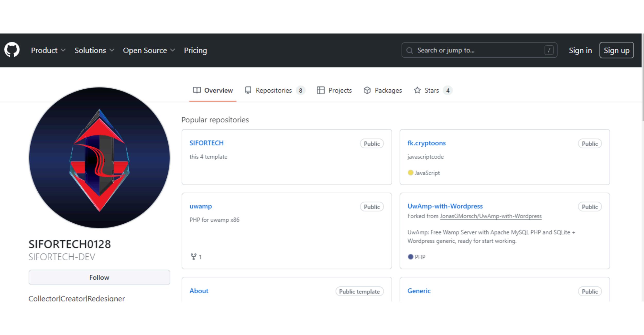644x335 pixels.
Task: Click the Packages box icon
Action: click(367, 90)
